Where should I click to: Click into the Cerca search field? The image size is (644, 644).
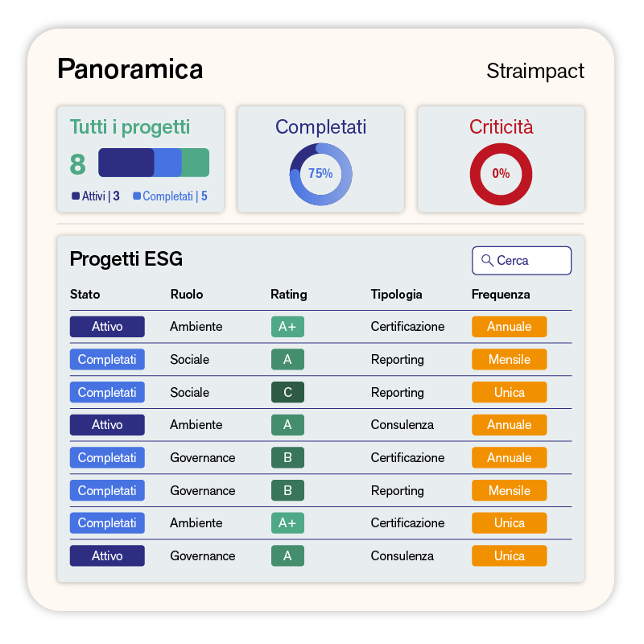pos(522,260)
